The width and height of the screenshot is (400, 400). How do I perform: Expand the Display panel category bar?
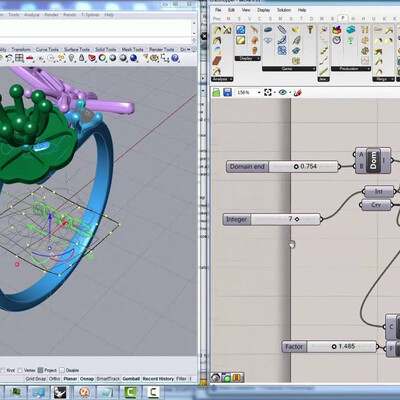pyautogui.click(x=247, y=59)
